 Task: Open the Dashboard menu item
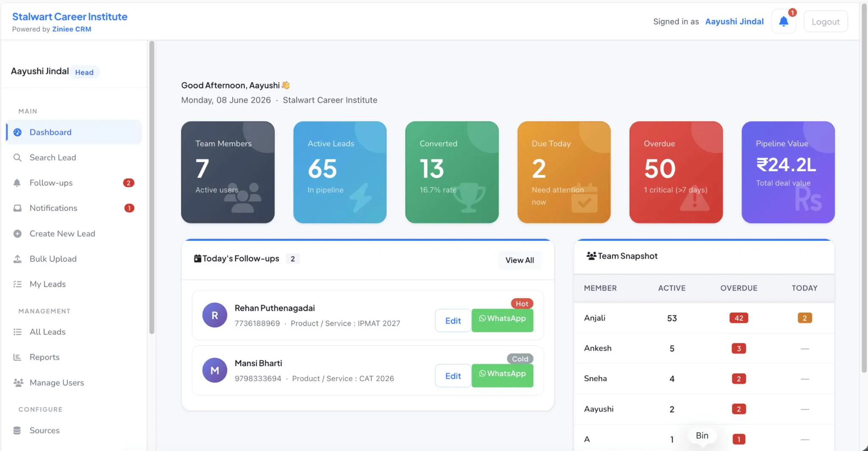tap(74, 132)
